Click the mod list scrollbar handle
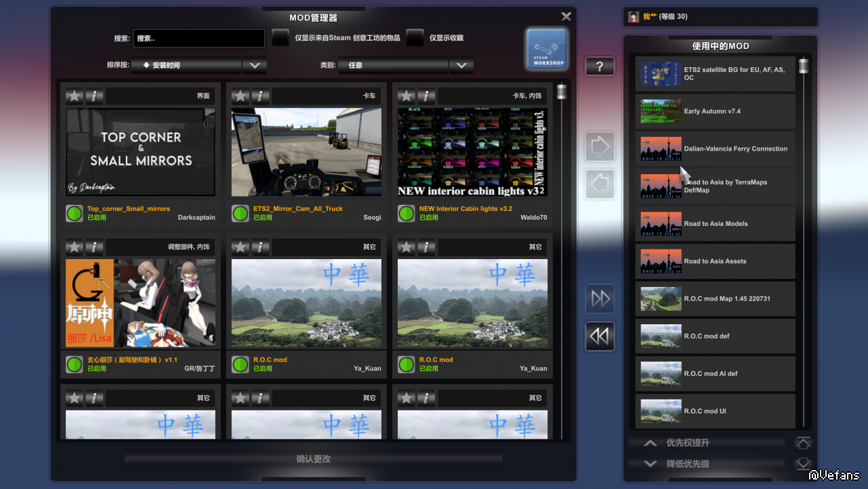The width and height of the screenshot is (868, 489). (x=562, y=92)
